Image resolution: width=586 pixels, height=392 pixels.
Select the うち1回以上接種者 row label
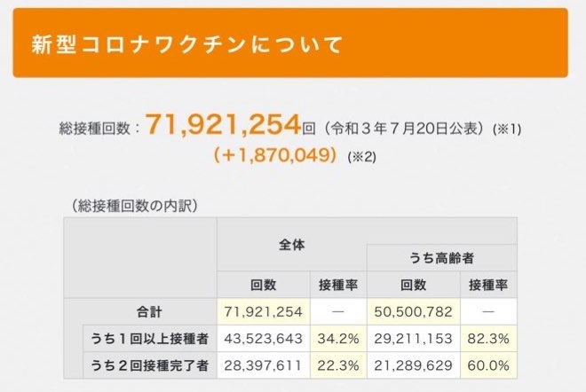pos(149,338)
